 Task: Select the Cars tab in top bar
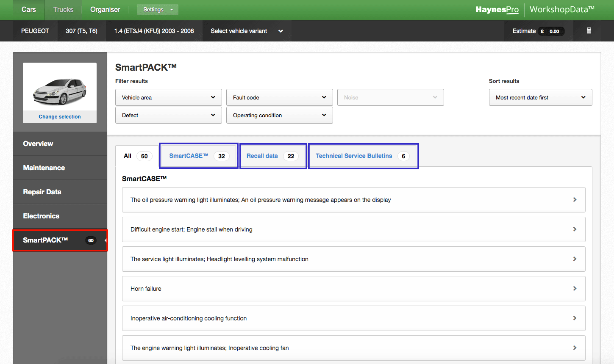click(x=29, y=10)
